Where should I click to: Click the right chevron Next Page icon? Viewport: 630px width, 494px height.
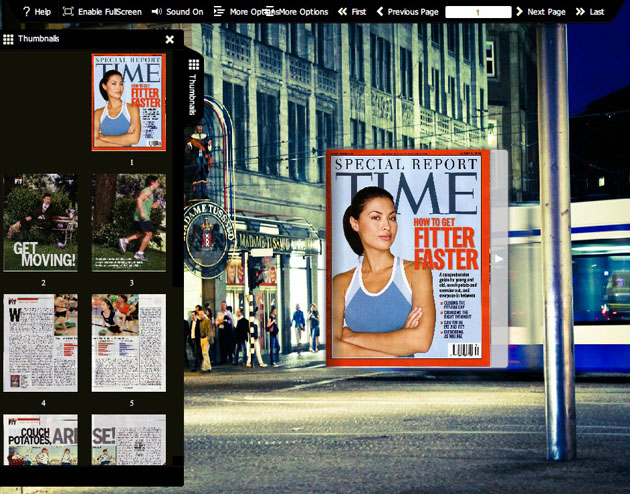tap(519, 12)
